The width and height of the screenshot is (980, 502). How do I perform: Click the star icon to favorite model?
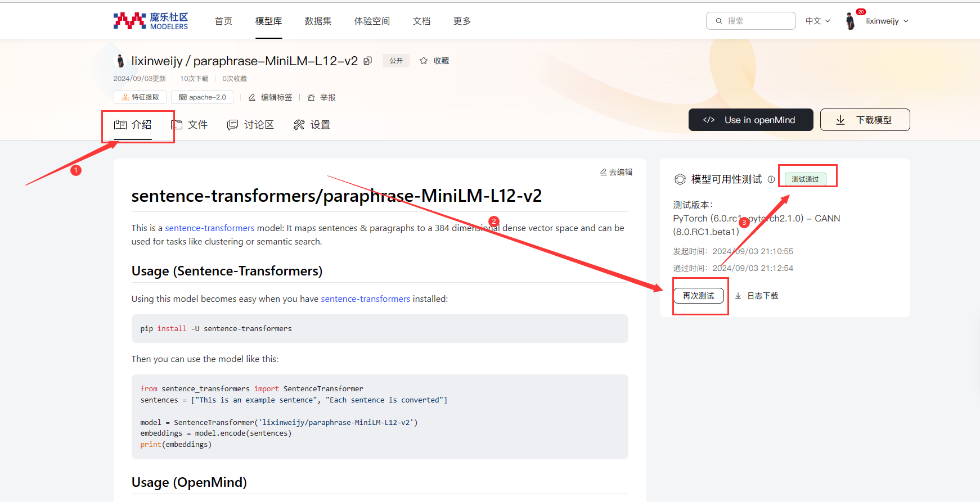(424, 61)
